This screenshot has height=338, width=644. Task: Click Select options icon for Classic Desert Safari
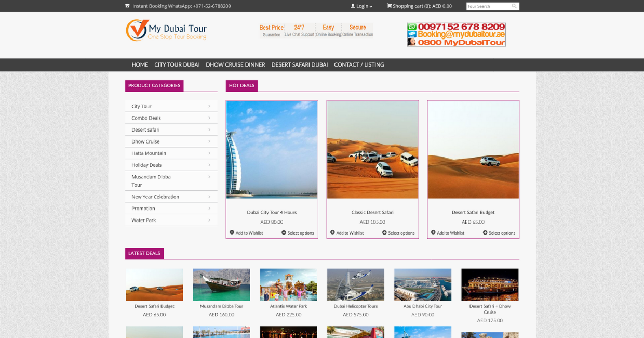[384, 232]
